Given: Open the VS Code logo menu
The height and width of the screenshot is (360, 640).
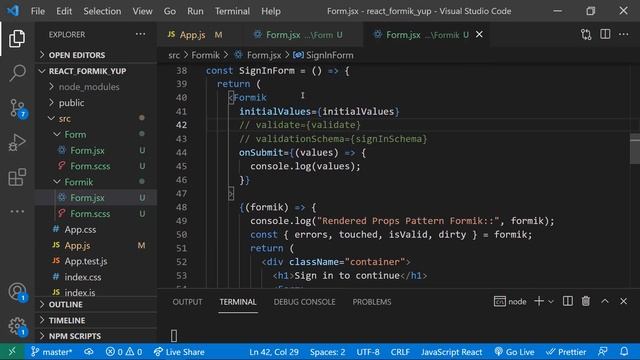Looking at the screenshot, I should point(13,11).
